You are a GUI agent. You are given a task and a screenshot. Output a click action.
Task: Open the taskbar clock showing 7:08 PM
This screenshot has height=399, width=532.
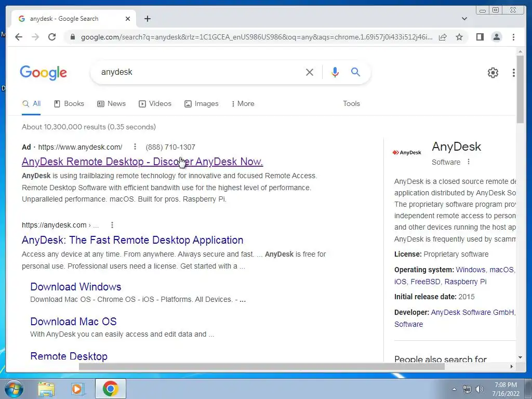[506, 389]
